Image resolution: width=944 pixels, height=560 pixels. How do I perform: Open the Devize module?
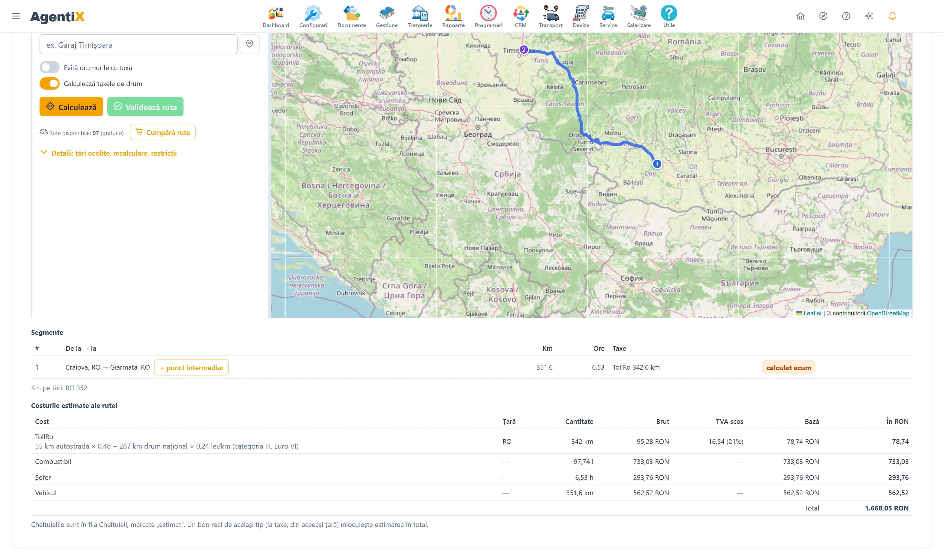click(581, 17)
